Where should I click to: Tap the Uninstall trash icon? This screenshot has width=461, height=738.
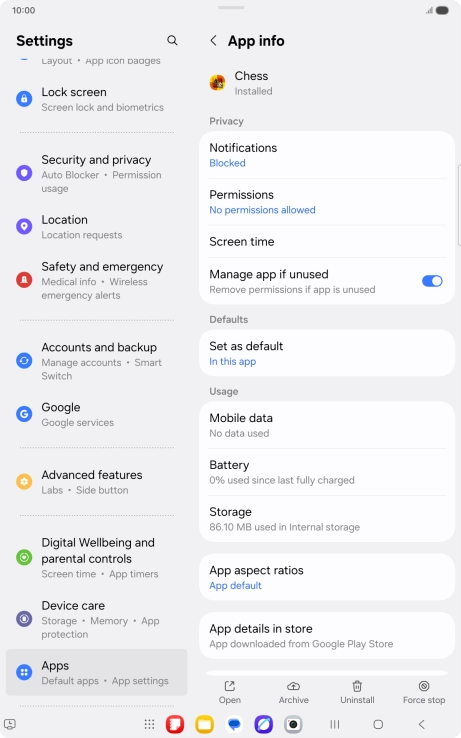pos(357,686)
